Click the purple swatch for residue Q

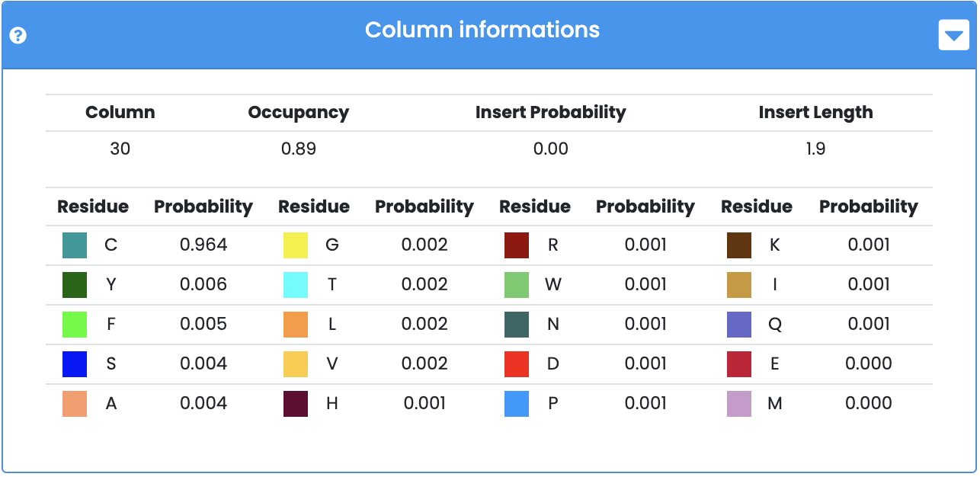[739, 325]
